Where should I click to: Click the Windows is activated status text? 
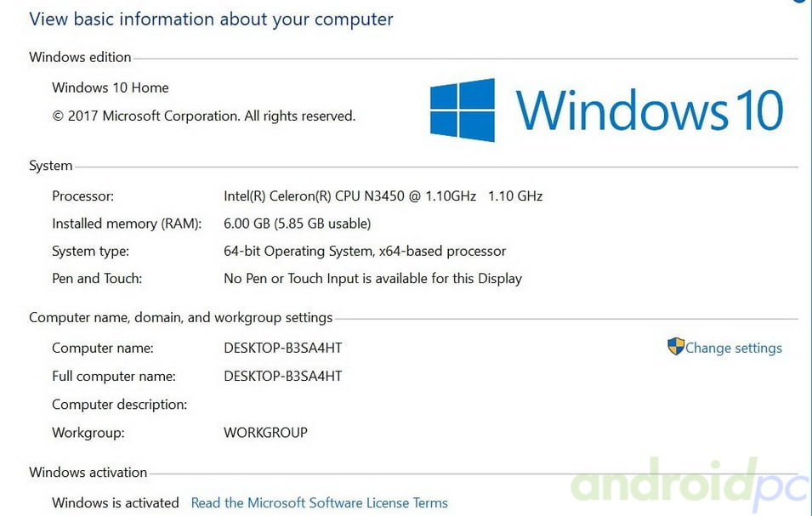(116, 502)
